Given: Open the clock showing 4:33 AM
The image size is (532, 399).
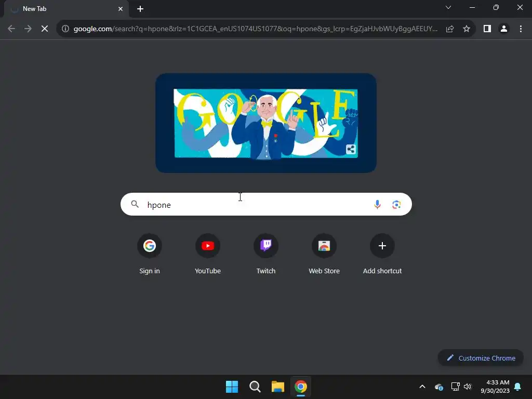Looking at the screenshot, I should (x=495, y=387).
